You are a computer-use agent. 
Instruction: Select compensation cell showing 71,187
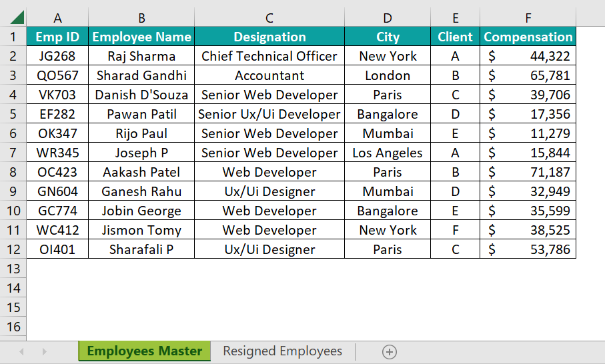click(x=528, y=172)
